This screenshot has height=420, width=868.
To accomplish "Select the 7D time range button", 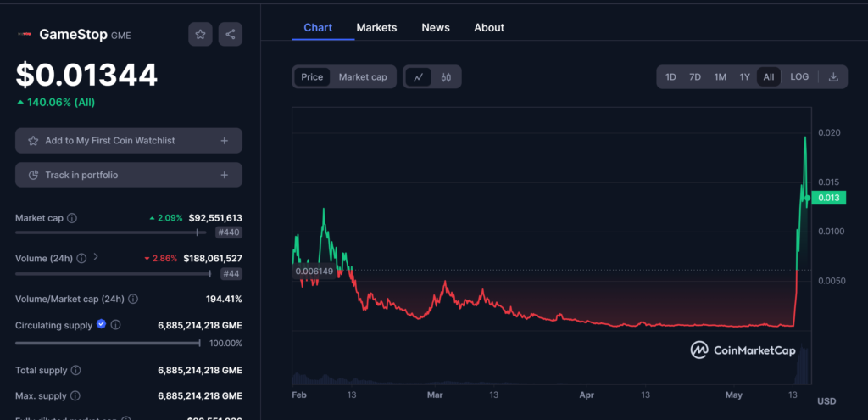I will [695, 77].
